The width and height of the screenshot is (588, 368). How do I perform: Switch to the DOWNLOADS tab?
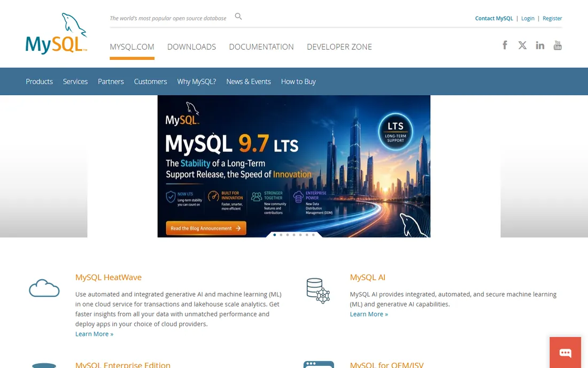(191, 47)
